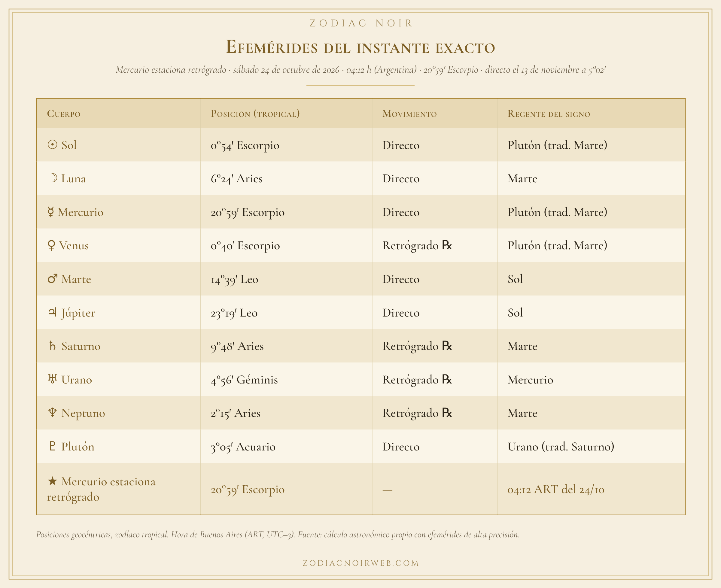Click the Zodiac Noir brand title
Viewport: 721px width, 588px height.
(x=361, y=23)
